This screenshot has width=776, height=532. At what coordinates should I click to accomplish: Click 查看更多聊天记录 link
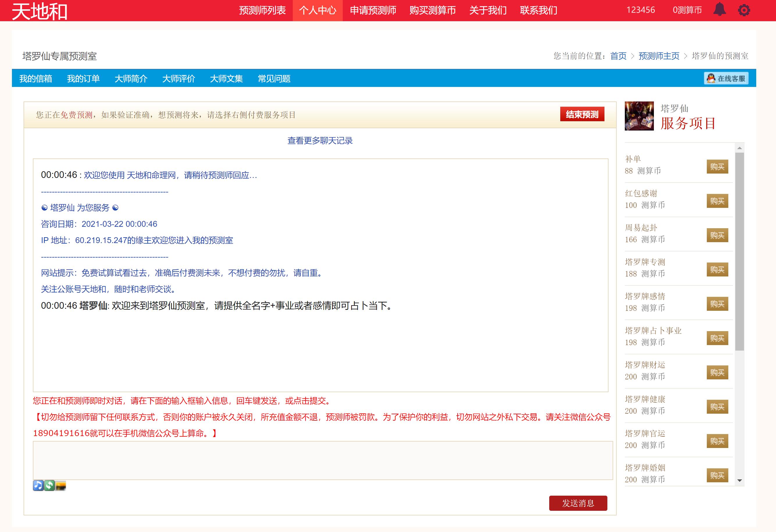(x=320, y=141)
